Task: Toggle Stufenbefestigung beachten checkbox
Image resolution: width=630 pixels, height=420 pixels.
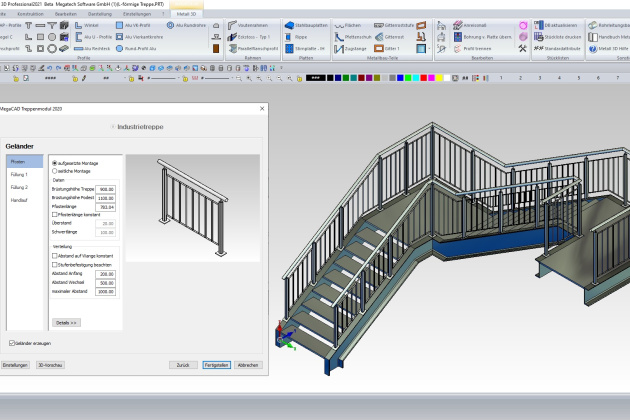Action: 55,263
